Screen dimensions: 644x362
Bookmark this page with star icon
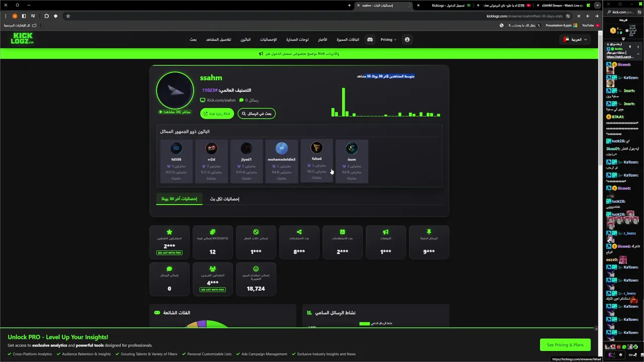(68, 16)
